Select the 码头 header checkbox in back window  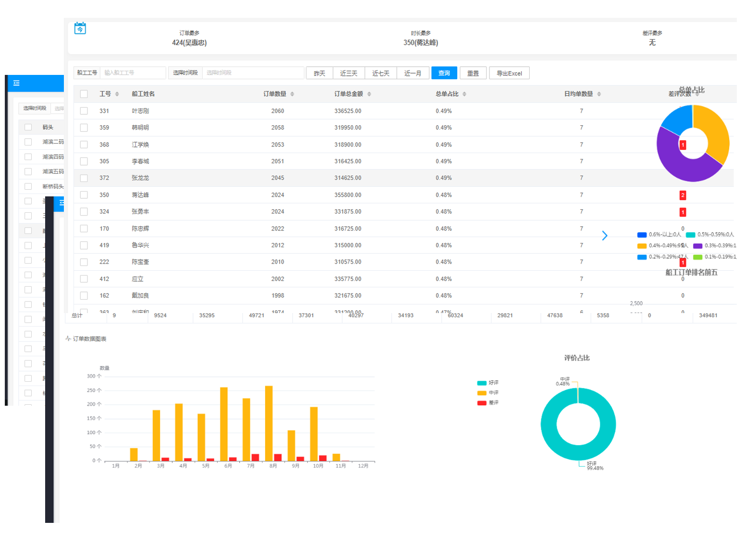(x=28, y=127)
